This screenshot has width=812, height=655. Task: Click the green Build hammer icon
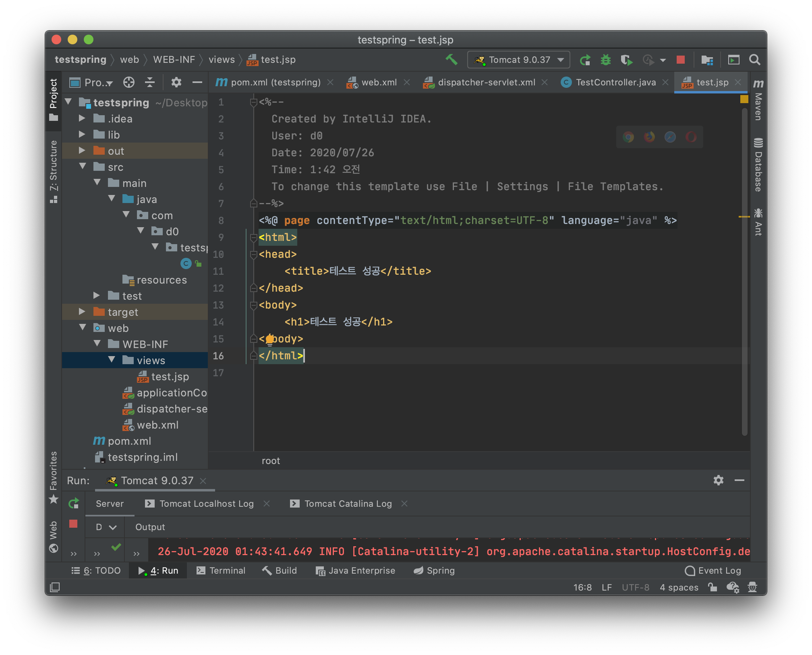pyautogui.click(x=451, y=60)
